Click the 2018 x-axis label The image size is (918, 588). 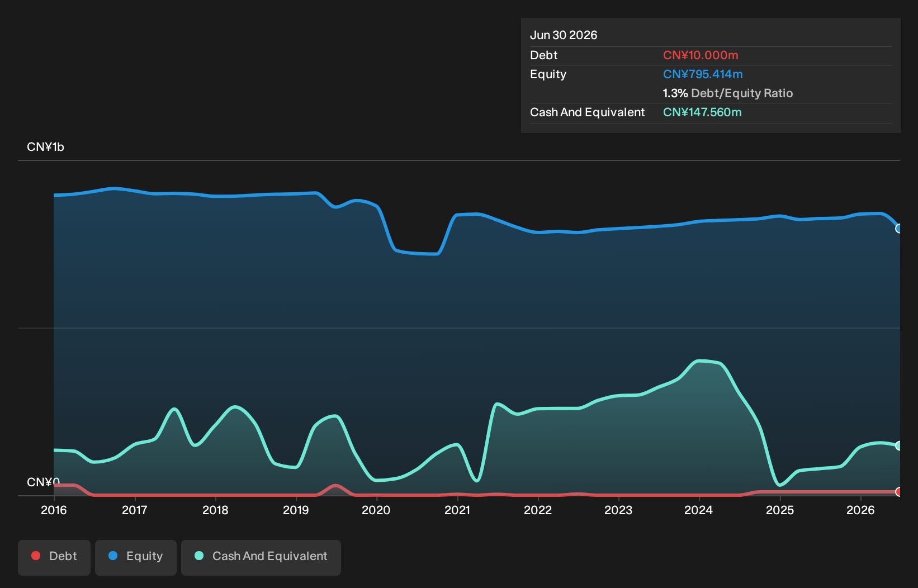(x=215, y=510)
